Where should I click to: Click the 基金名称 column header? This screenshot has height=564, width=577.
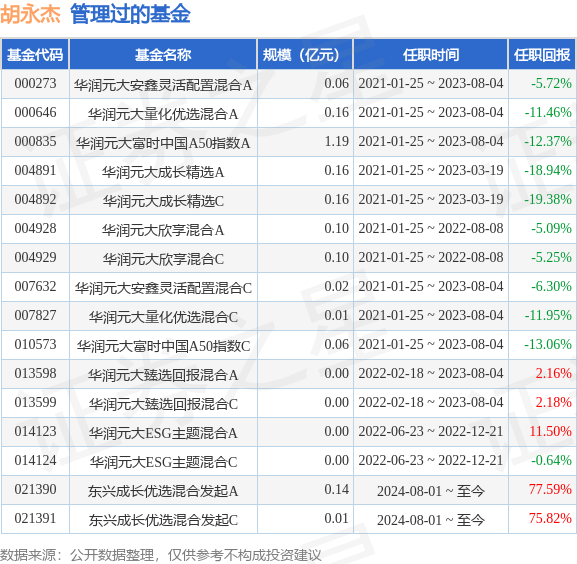[163, 54]
